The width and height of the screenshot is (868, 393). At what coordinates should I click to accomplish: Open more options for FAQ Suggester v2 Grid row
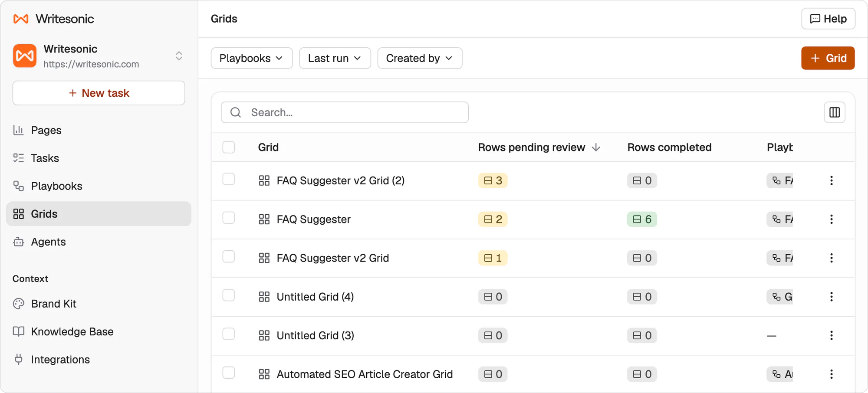832,258
